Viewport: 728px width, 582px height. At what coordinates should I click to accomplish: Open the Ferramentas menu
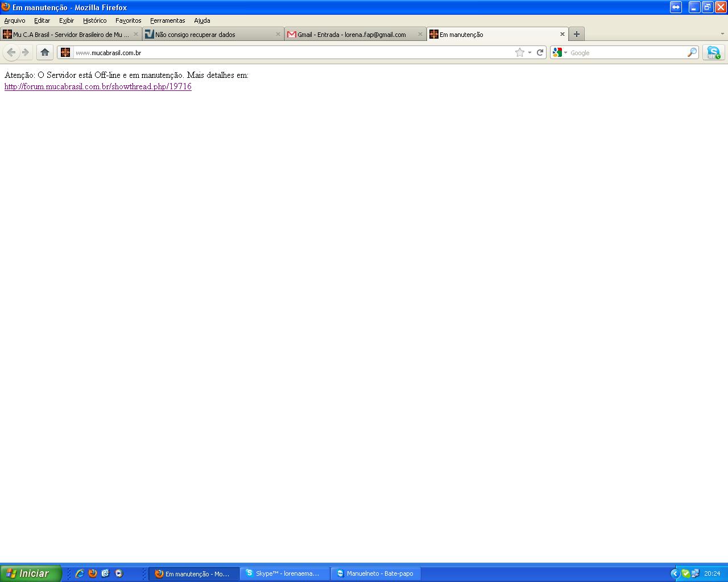(x=167, y=20)
